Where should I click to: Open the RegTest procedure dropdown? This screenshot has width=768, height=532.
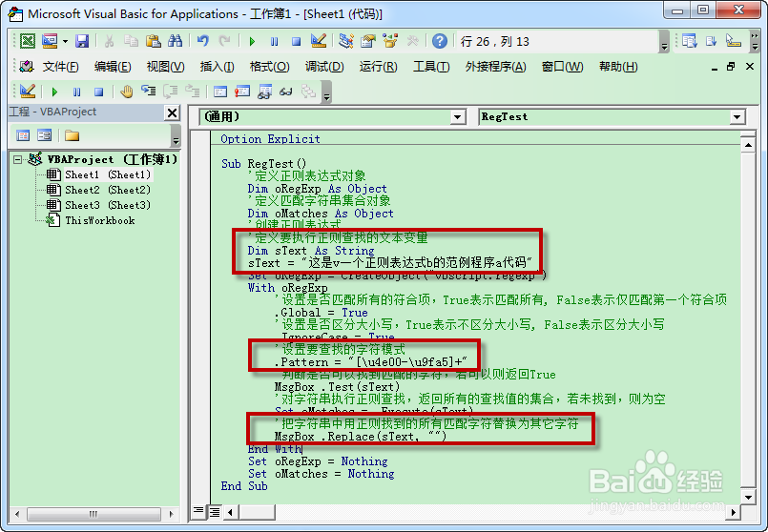pos(737,117)
